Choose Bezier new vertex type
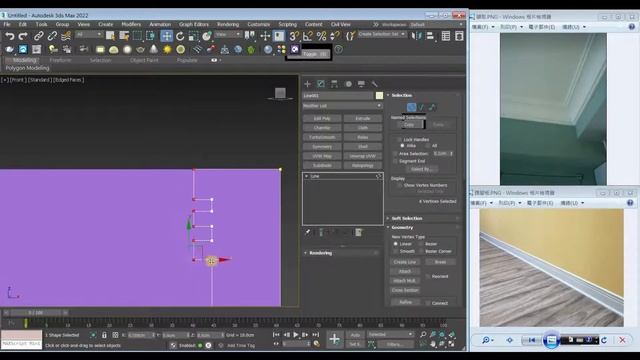The image size is (640, 360). coord(421,244)
